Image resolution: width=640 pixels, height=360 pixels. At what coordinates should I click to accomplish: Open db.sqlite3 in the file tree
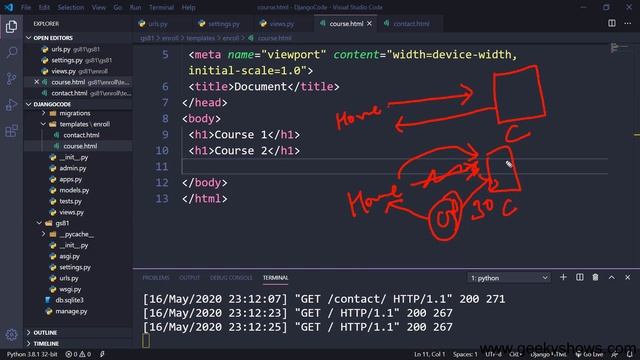[x=69, y=300]
